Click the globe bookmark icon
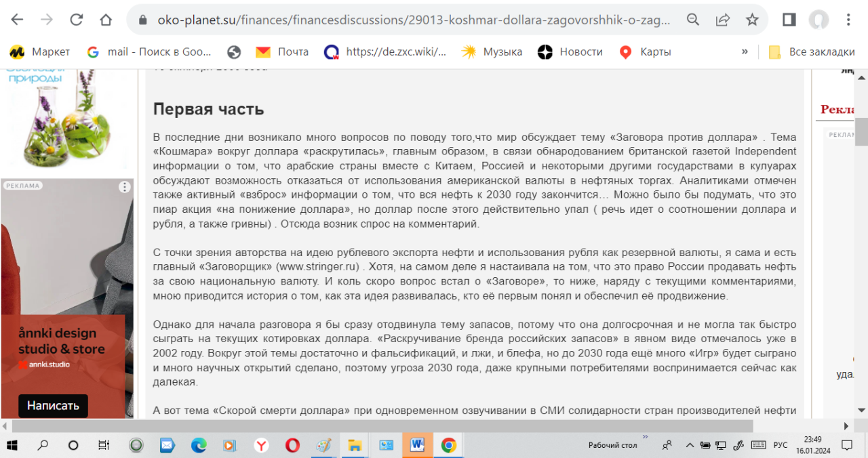 tap(235, 52)
